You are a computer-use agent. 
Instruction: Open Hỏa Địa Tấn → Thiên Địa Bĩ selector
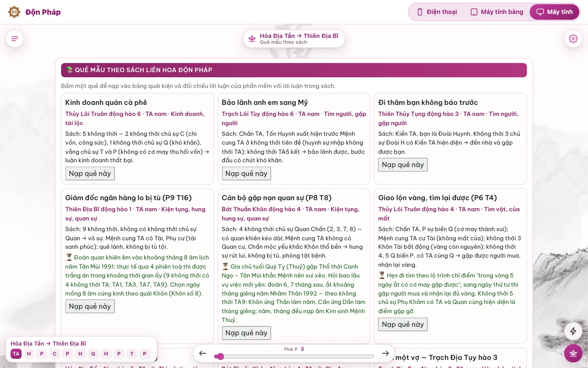pos(294,39)
